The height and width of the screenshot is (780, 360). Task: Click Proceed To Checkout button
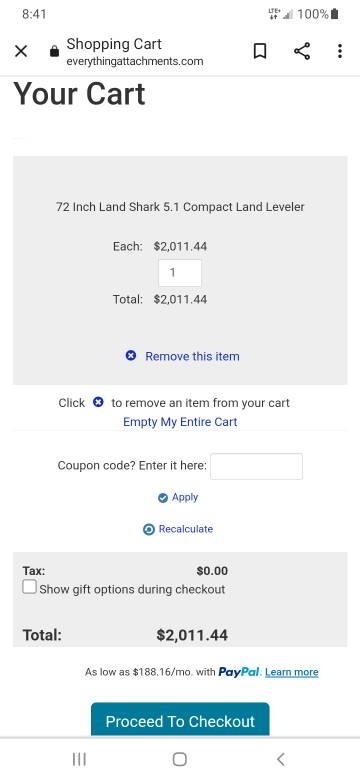180,719
